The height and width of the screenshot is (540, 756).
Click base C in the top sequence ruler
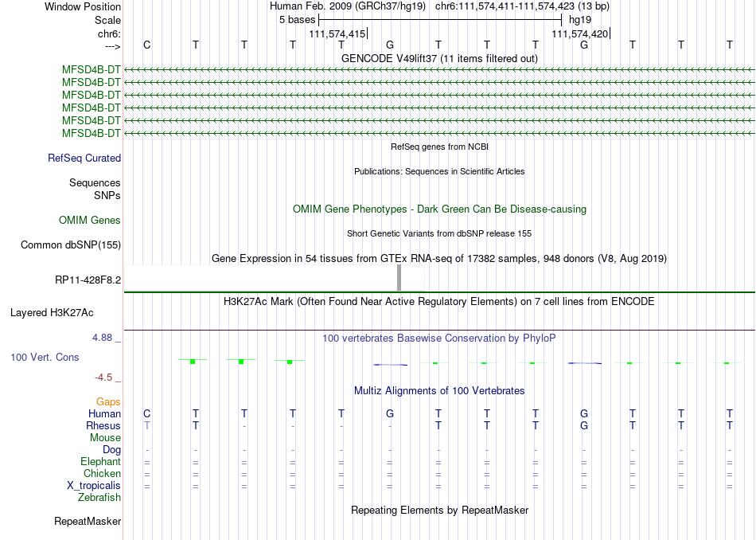point(147,45)
